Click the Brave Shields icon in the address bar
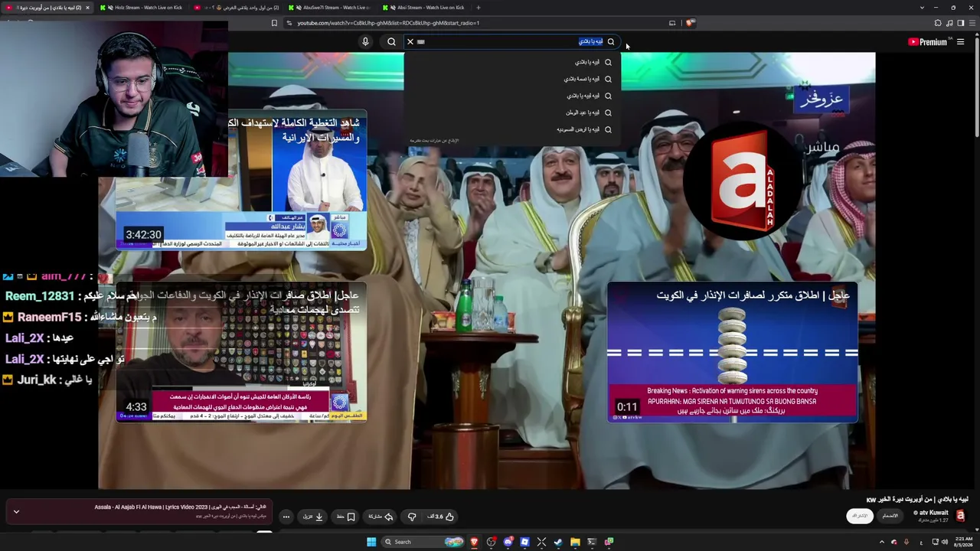This screenshot has width=980, height=551. click(x=690, y=23)
